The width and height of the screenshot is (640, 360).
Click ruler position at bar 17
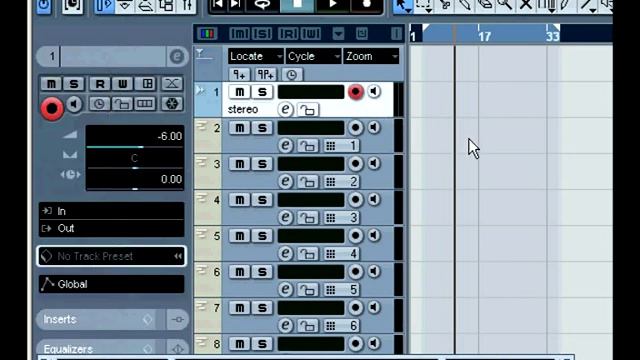tap(484, 37)
